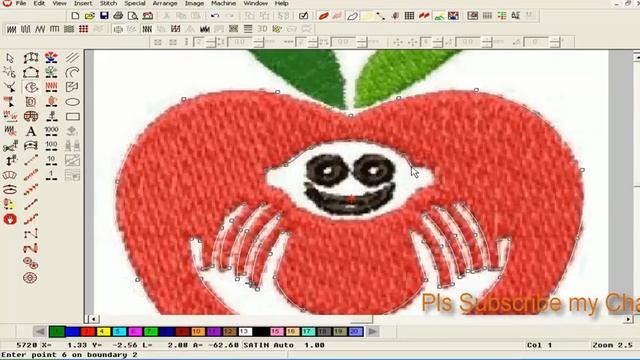640x360 pixels.
Task: Select the arc curve tool
Action: [x=72, y=72]
